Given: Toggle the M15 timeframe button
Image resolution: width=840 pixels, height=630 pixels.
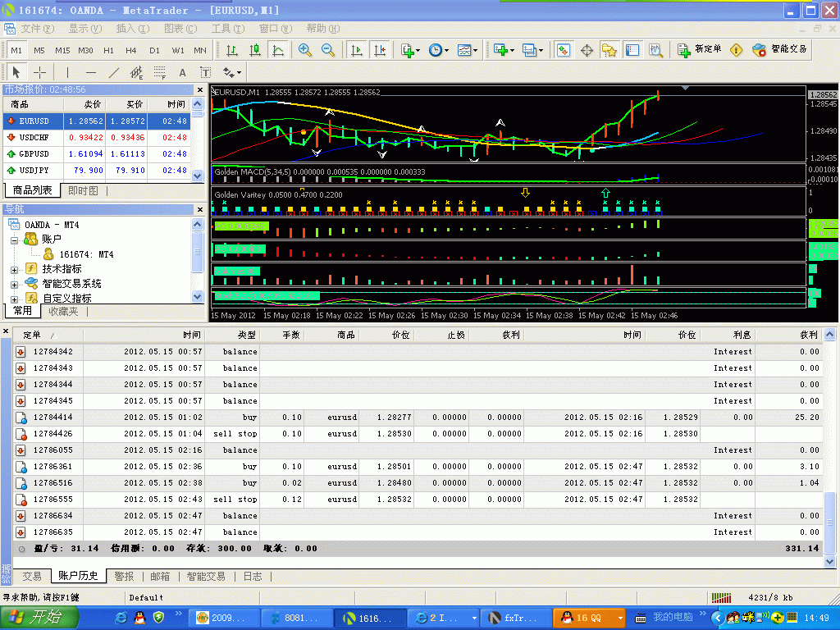Looking at the screenshot, I should (x=62, y=50).
